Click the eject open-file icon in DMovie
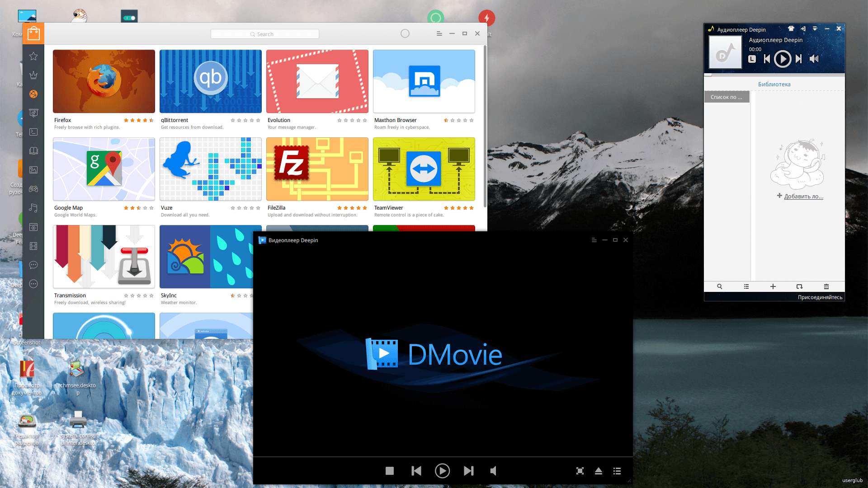The width and height of the screenshot is (868, 488). click(x=599, y=471)
